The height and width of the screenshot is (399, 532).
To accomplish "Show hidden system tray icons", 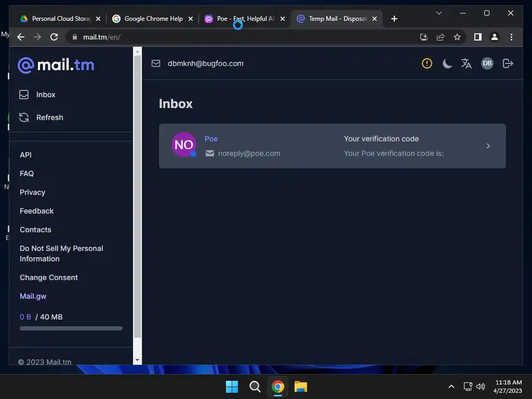I will 451,387.
